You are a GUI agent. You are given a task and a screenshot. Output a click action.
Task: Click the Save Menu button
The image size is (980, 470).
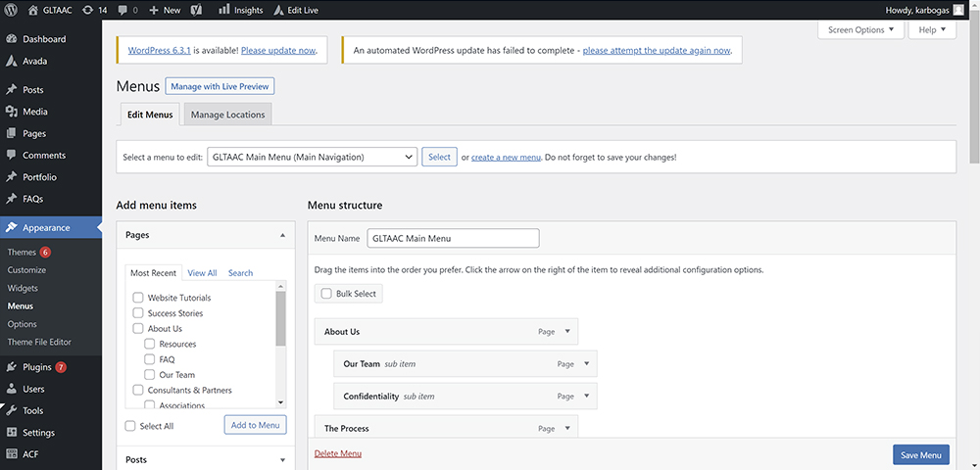tap(921, 455)
